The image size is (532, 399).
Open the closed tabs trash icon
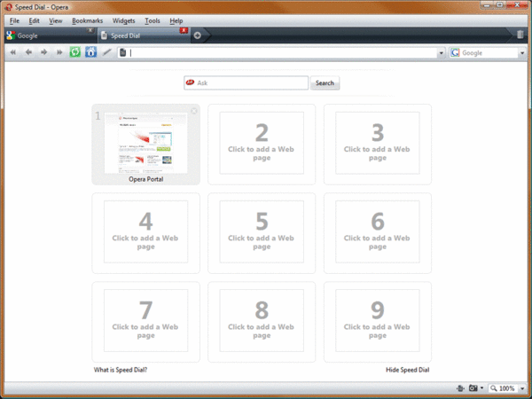point(520,35)
